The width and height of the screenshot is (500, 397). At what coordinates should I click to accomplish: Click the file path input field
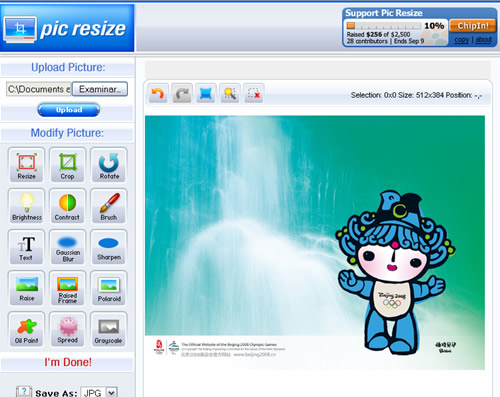click(39, 89)
